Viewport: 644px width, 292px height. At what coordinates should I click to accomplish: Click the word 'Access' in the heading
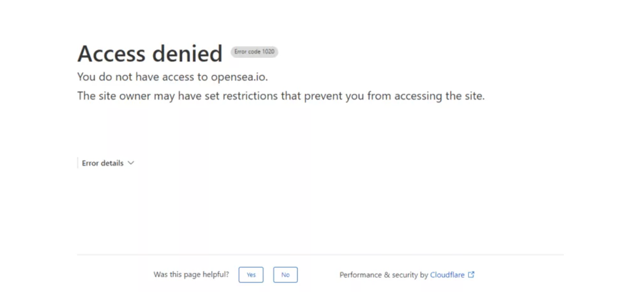coord(111,54)
